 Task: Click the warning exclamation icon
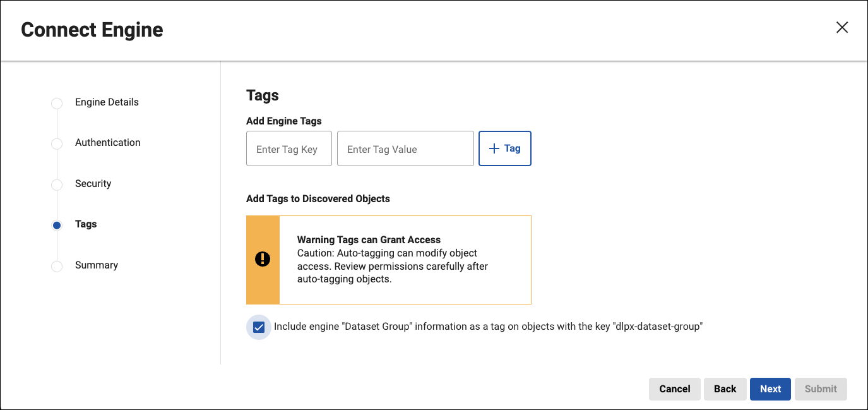pos(263,260)
